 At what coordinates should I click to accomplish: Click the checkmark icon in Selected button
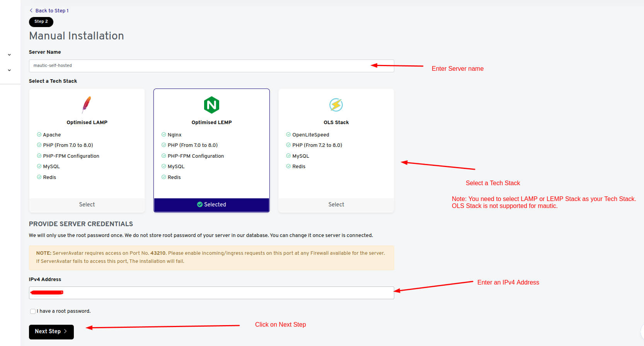(x=200, y=205)
